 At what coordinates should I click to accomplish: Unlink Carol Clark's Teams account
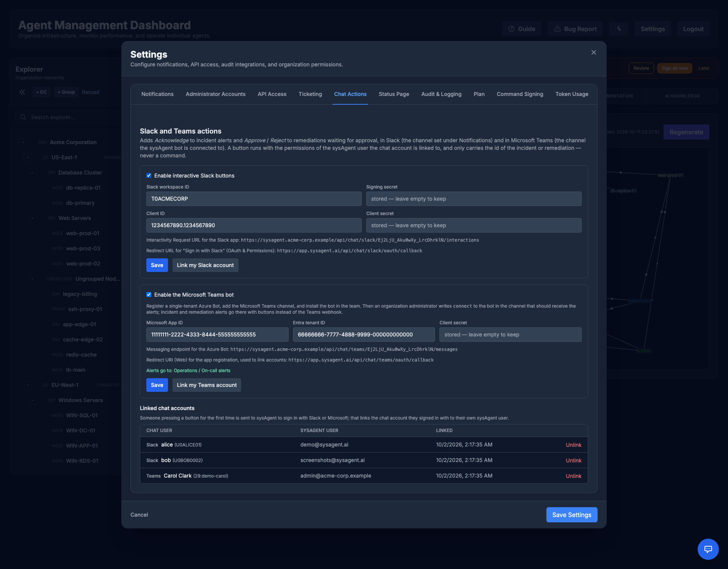tap(574, 476)
